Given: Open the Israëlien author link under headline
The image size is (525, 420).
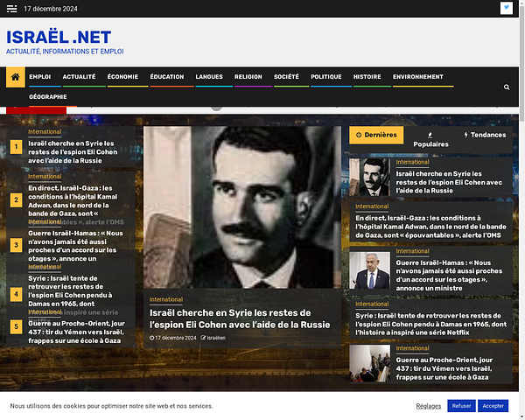Looking at the screenshot, I should click(216, 338).
